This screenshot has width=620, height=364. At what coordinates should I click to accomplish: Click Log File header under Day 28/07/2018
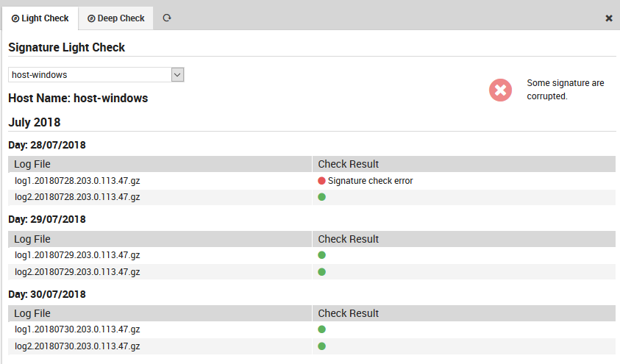tap(32, 164)
